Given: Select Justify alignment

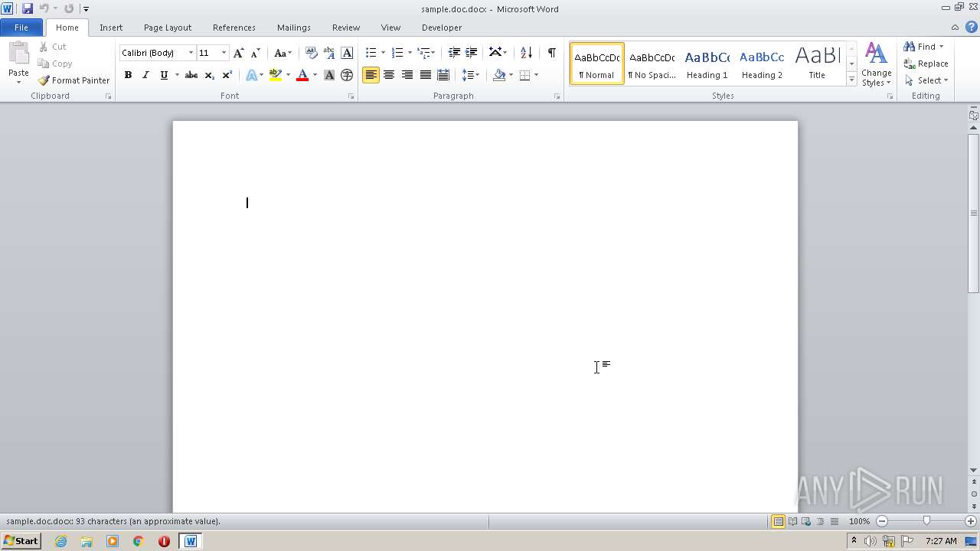Looking at the screenshot, I should pos(426,75).
